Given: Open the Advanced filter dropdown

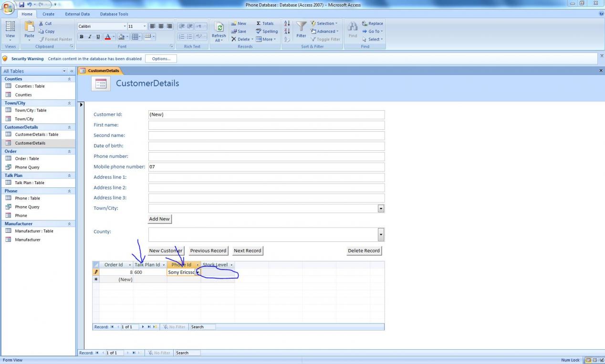Looking at the screenshot, I should point(325,31).
